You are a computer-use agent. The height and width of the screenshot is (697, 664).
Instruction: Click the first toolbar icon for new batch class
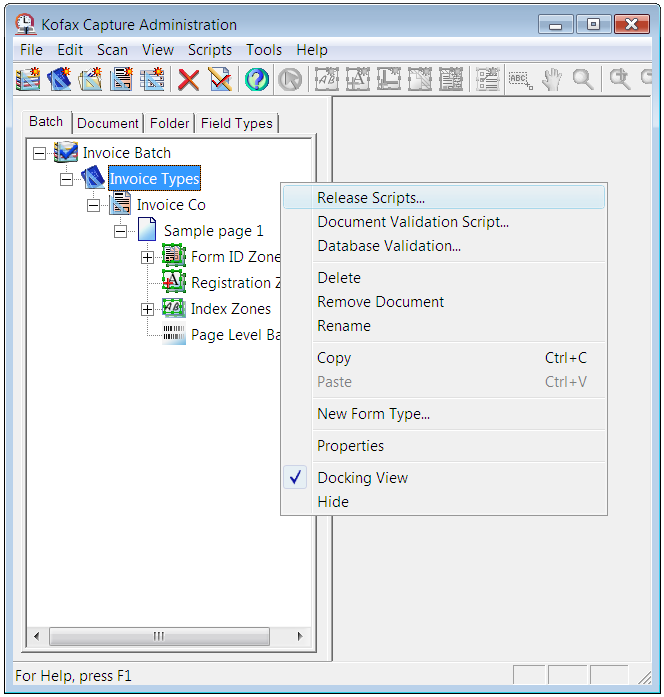click(29, 80)
